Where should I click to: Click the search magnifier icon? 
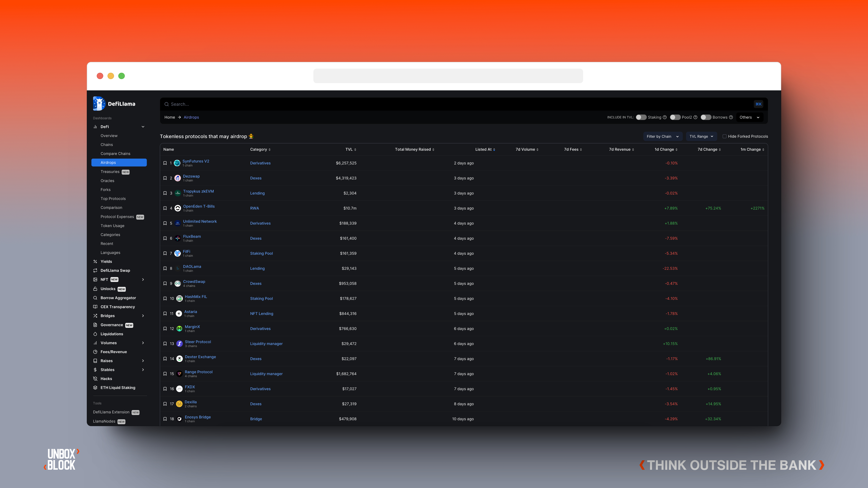[166, 104]
